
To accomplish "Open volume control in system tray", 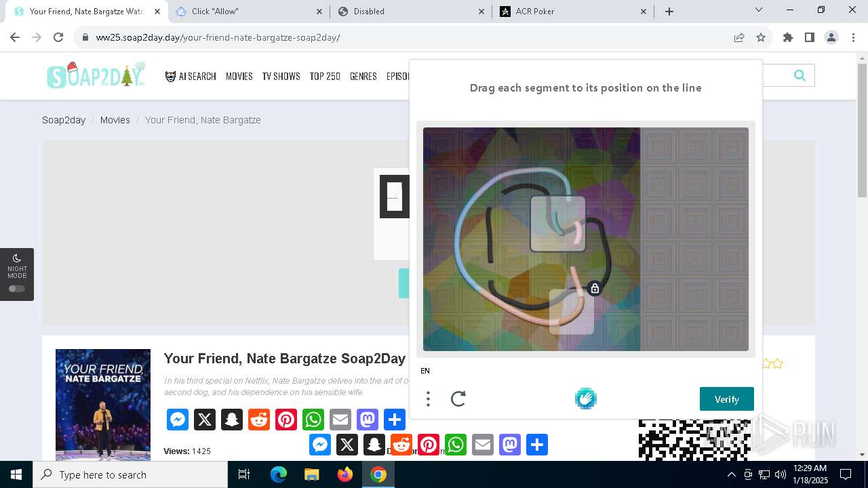I will [x=781, y=474].
